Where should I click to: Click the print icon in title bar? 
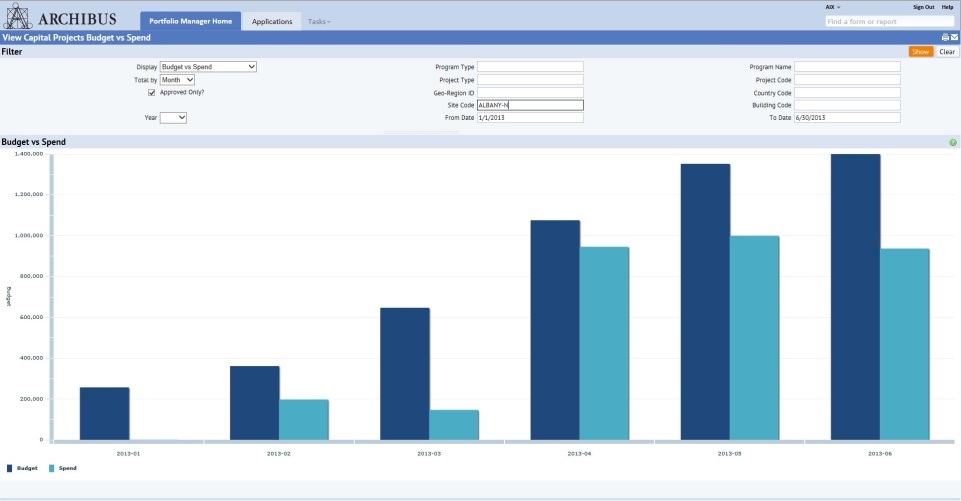pos(945,37)
